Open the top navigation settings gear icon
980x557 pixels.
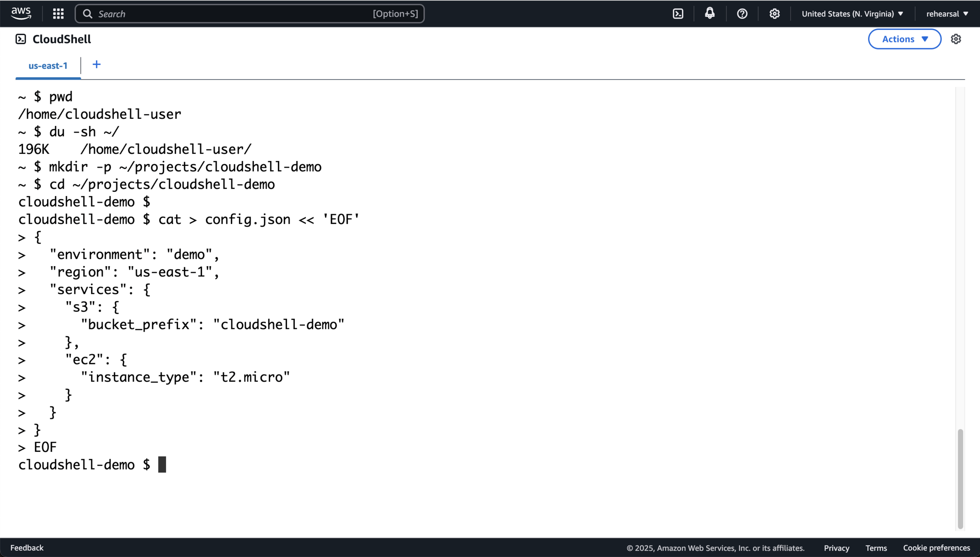774,14
